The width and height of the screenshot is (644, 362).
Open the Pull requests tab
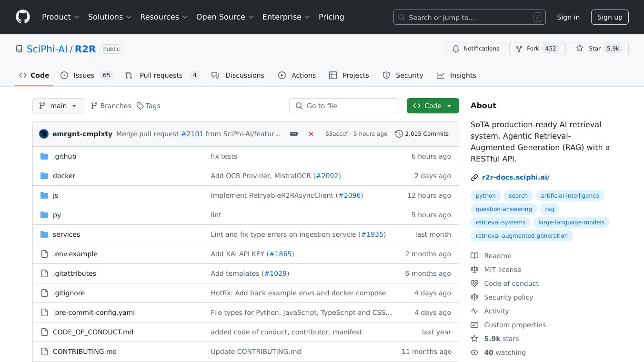pos(161,75)
